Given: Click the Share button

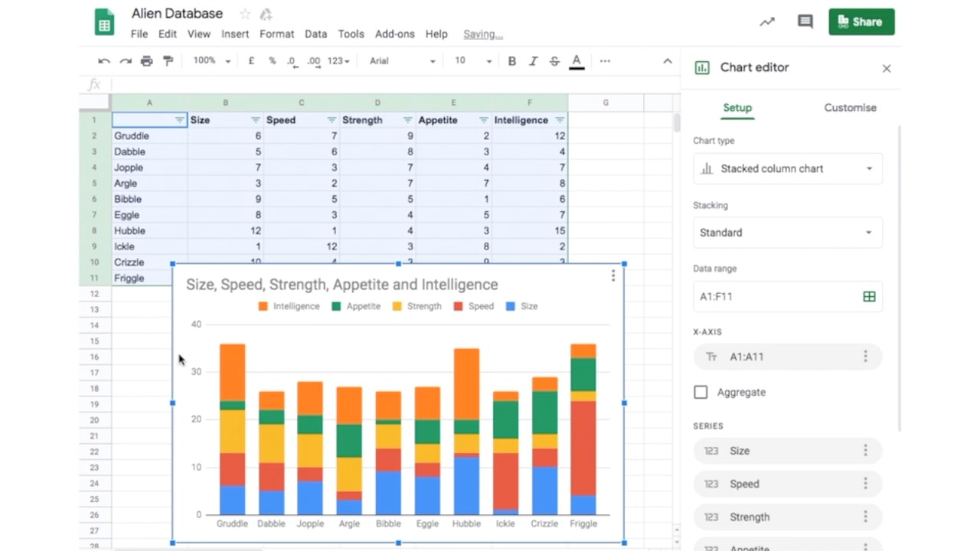Looking at the screenshot, I should [x=861, y=21].
